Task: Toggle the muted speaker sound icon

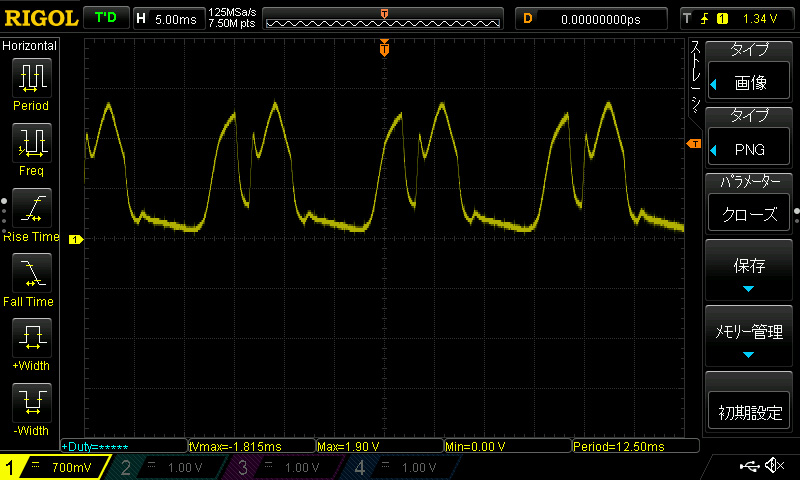Action: pyautogui.click(x=773, y=466)
